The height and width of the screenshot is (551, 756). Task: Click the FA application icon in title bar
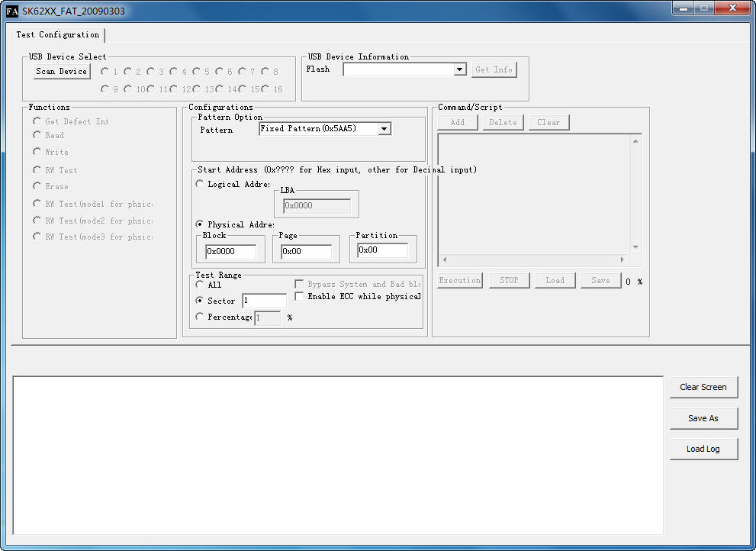pyautogui.click(x=12, y=11)
